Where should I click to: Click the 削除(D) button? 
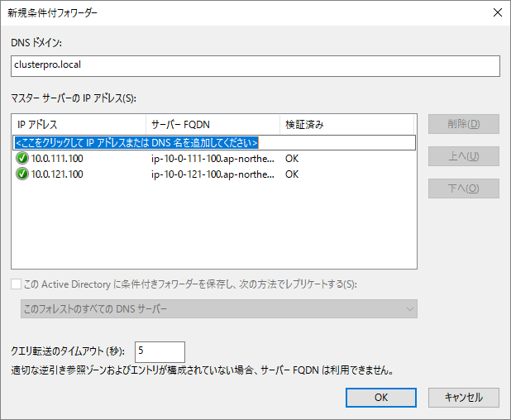[463, 125]
